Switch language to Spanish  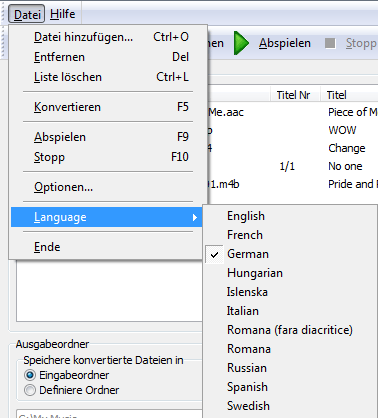click(290, 387)
